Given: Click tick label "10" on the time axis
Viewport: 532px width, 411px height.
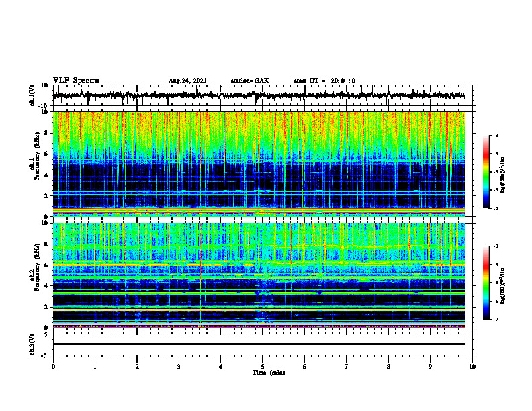Looking at the screenshot, I should pyautogui.click(x=472, y=367).
